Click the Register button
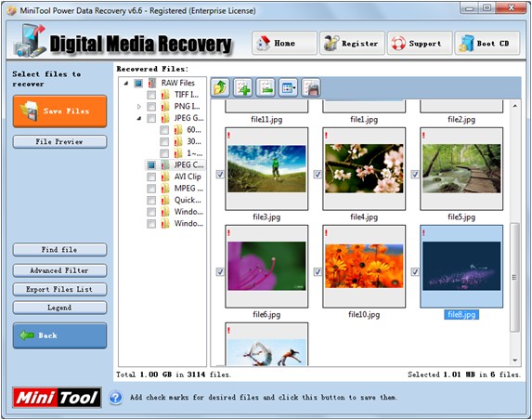The width and height of the screenshot is (532, 420). (352, 43)
